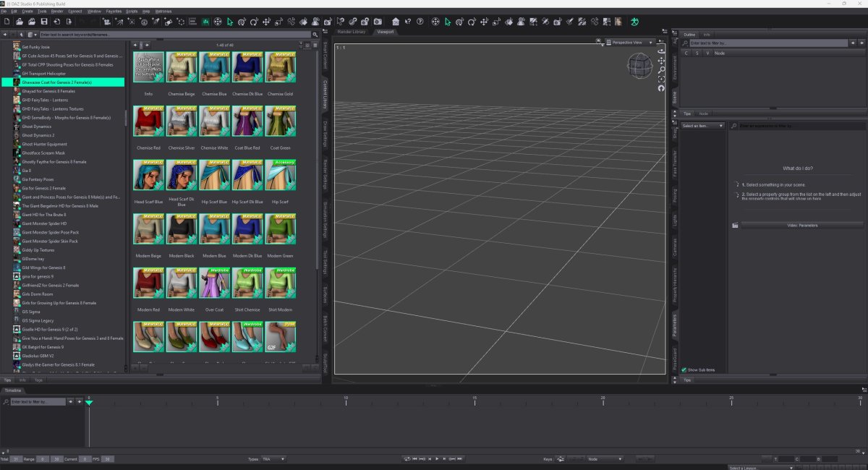Click the content library keyword search field
Image resolution: width=868 pixels, height=470 pixels.
click(175, 34)
